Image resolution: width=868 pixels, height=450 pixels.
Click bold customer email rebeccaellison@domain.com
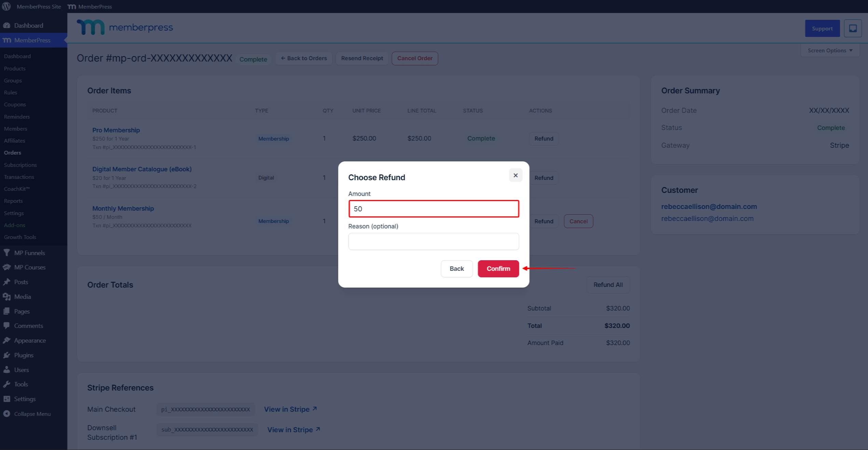click(709, 207)
